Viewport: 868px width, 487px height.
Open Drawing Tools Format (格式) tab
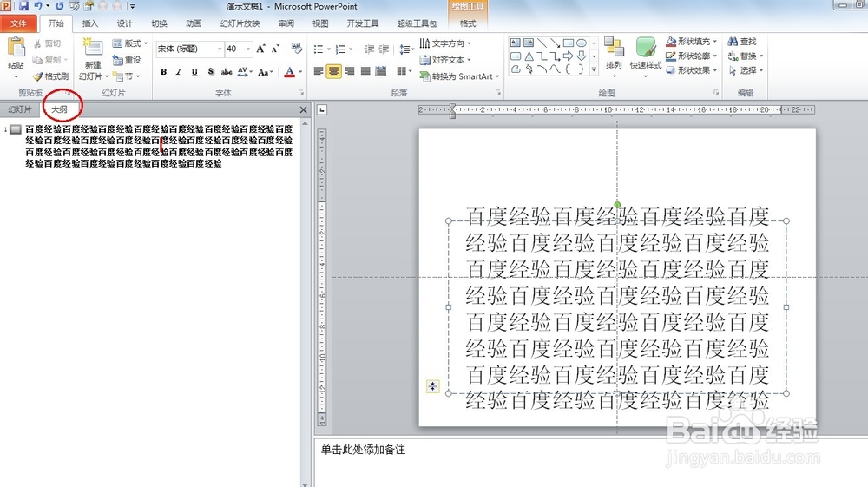coord(468,23)
